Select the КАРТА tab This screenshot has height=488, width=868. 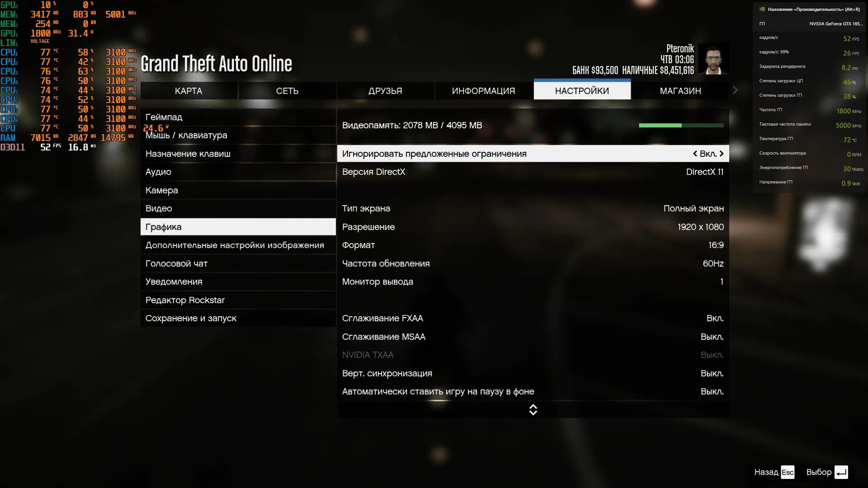(189, 90)
